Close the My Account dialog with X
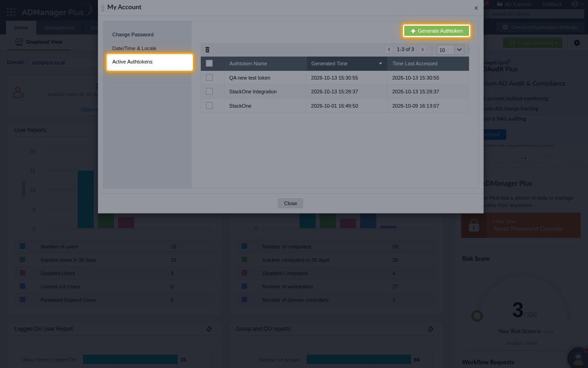 coord(476,8)
